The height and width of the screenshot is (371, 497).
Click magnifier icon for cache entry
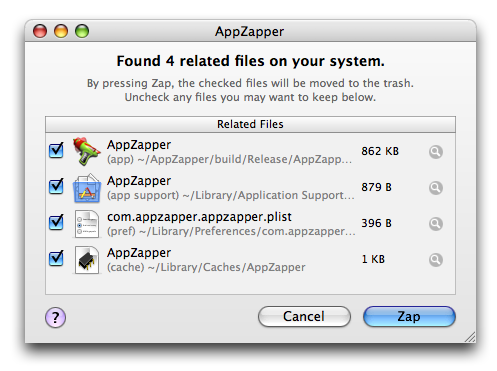click(x=435, y=260)
